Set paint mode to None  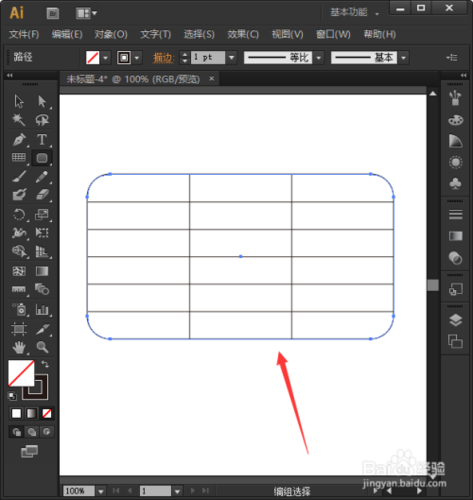(47, 414)
